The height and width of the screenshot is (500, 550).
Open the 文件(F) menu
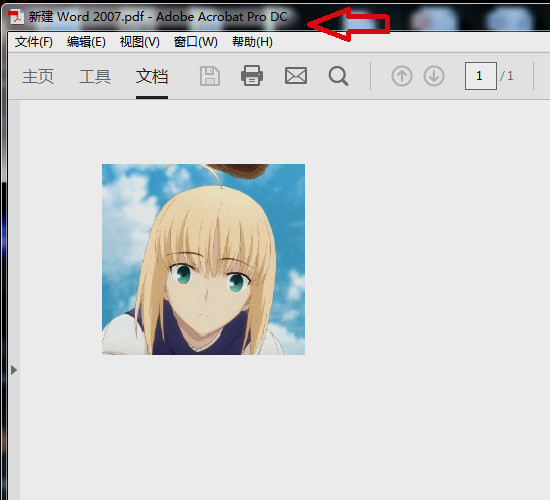[x=34, y=42]
